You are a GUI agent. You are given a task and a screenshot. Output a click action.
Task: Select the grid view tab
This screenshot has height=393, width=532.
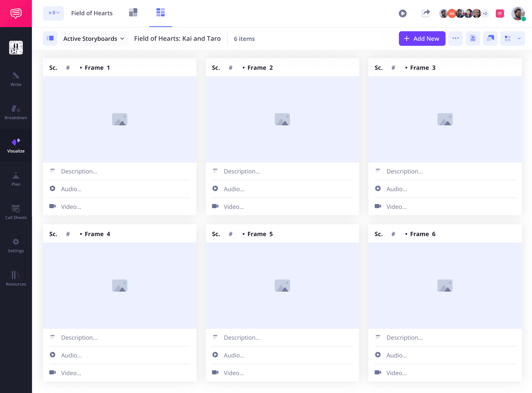pos(160,12)
